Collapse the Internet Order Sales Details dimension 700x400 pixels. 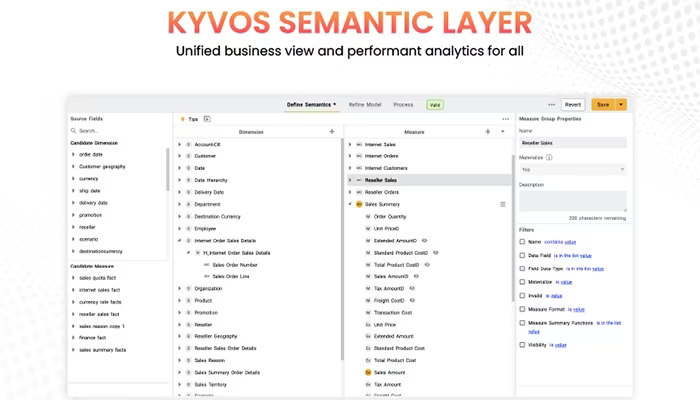click(x=179, y=241)
